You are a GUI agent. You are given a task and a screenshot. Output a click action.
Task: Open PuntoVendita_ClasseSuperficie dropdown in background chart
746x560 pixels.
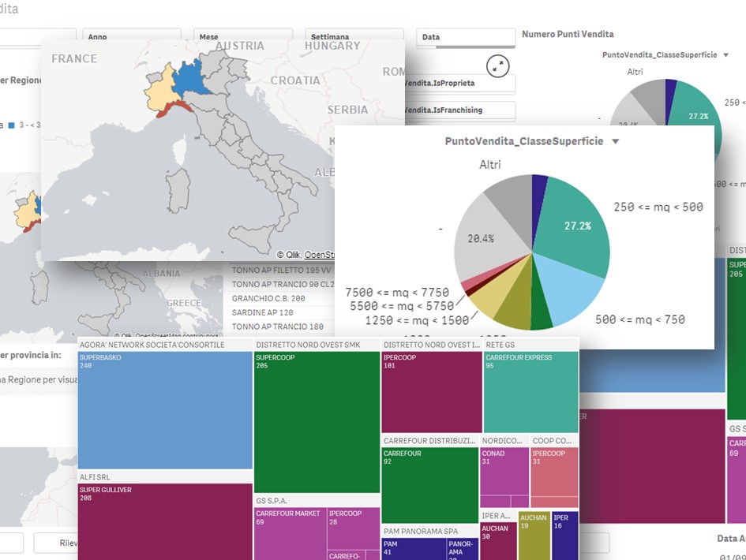(726, 54)
